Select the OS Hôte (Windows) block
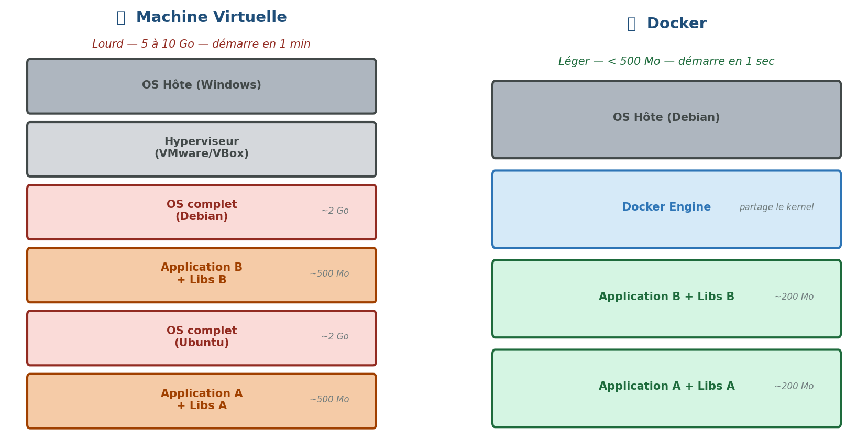The width and height of the screenshot is (868, 439). click(202, 86)
